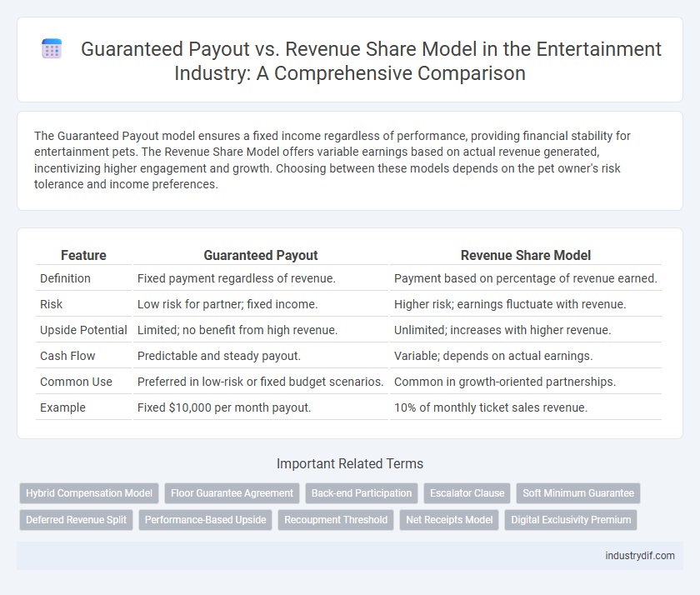Open the Deferred Revenue Split tag
This screenshot has height=595, width=700.
77,520
